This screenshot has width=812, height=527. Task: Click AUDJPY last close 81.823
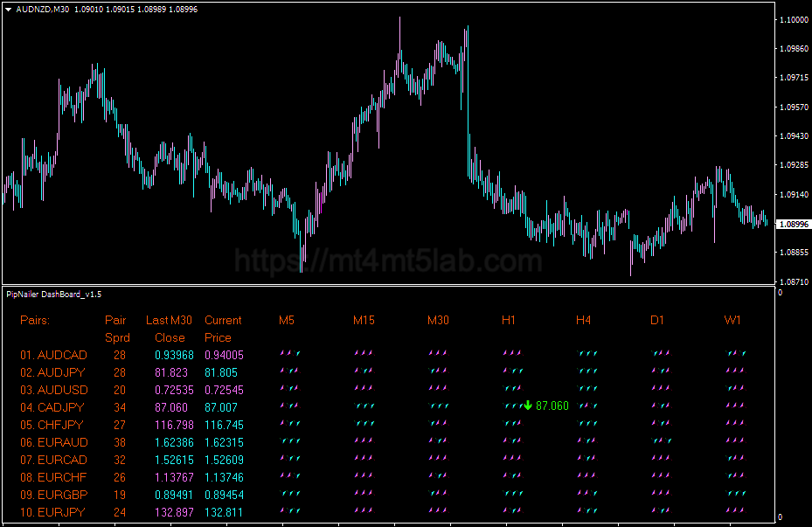click(171, 372)
